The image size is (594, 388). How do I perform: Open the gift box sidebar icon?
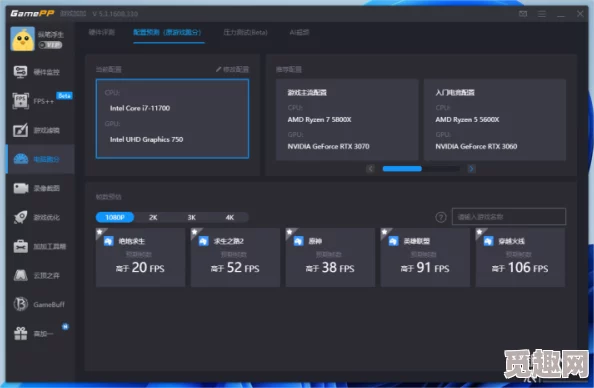pos(20,333)
